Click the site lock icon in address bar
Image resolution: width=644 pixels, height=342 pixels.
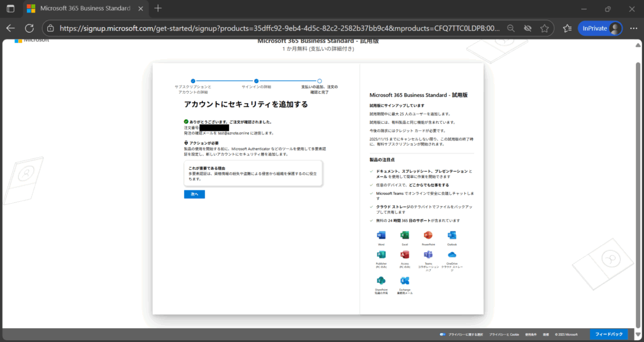coord(50,28)
